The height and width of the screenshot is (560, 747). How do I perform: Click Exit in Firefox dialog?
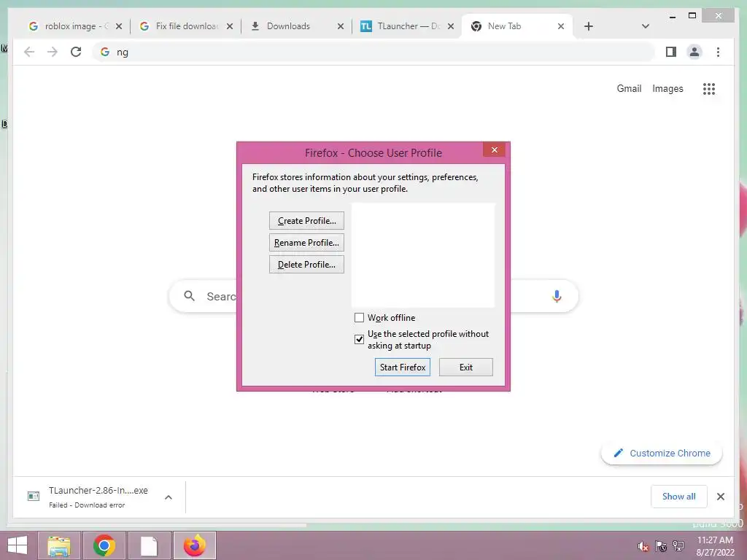(x=466, y=367)
